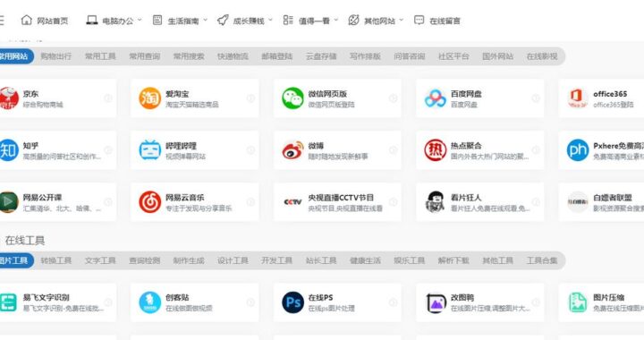Click the info icon on 微博 card
The height and width of the screenshot is (340, 644).
[393, 150]
